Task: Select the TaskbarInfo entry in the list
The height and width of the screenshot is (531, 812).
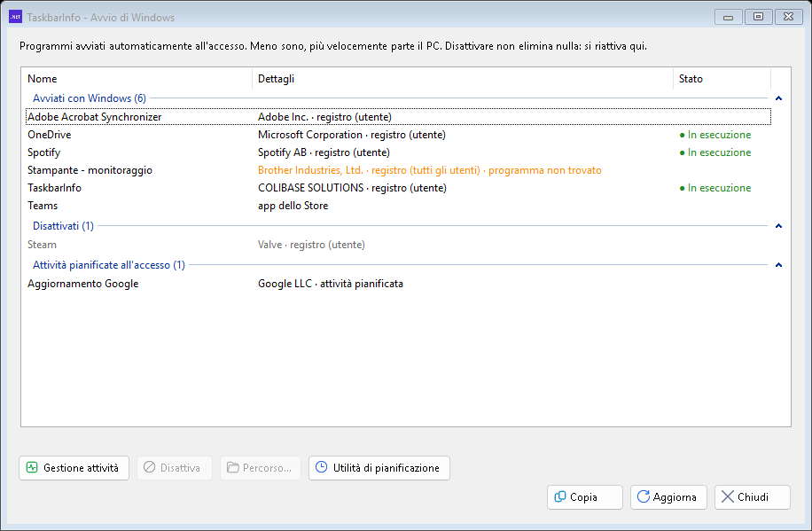Action: pyautogui.click(x=398, y=188)
